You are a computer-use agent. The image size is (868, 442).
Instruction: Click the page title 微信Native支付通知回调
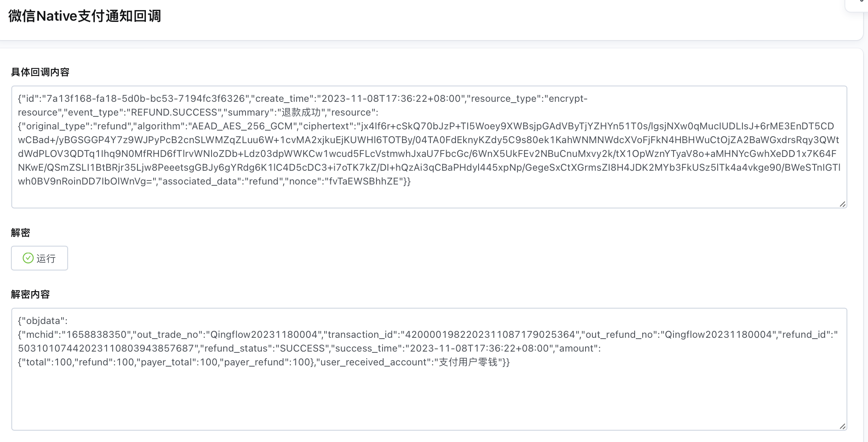click(85, 16)
